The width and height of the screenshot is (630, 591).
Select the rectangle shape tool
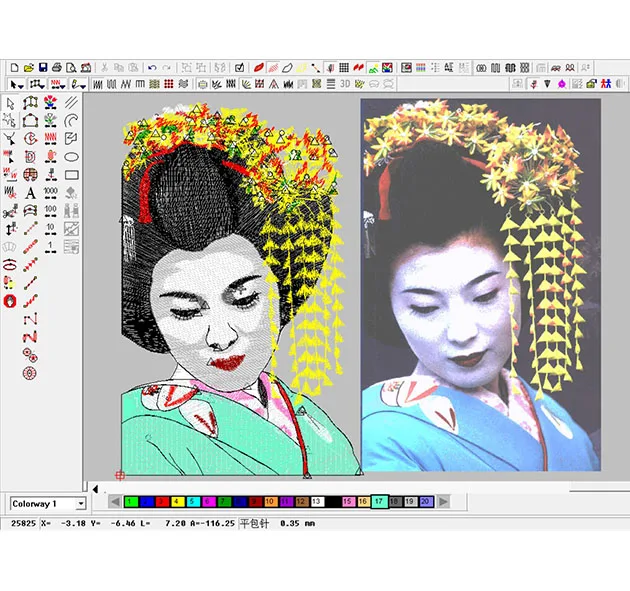(x=72, y=174)
